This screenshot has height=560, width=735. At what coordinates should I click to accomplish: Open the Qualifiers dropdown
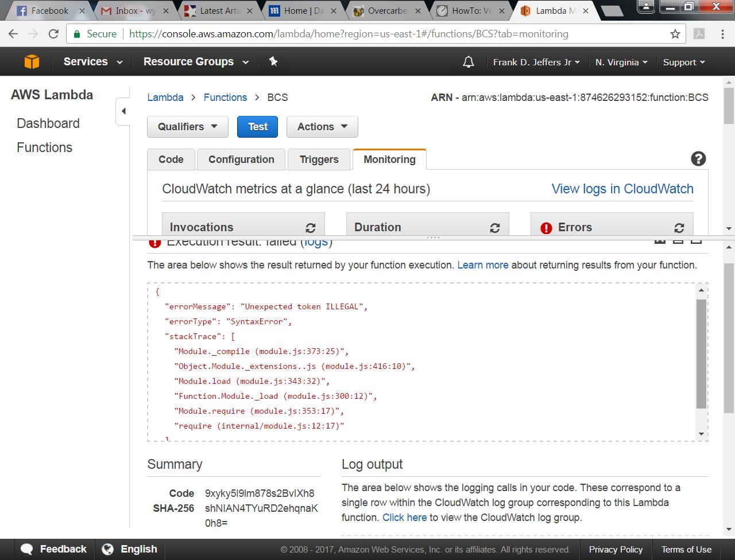[188, 127]
